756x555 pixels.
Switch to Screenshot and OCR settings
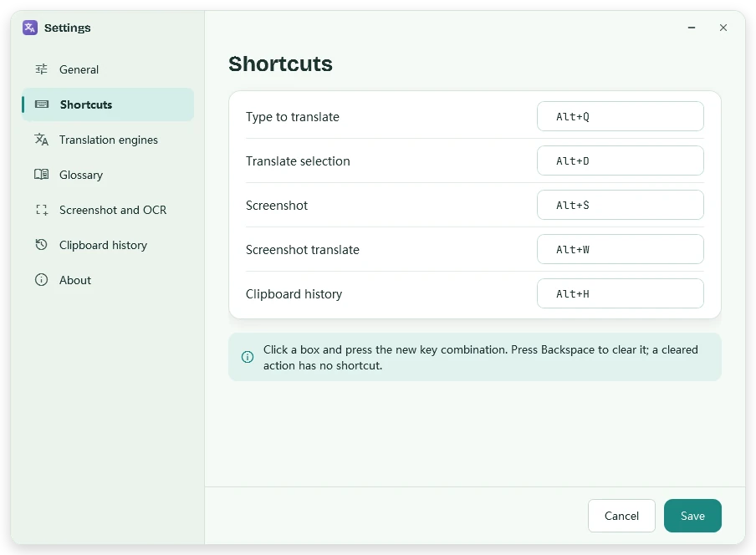[x=108, y=210]
